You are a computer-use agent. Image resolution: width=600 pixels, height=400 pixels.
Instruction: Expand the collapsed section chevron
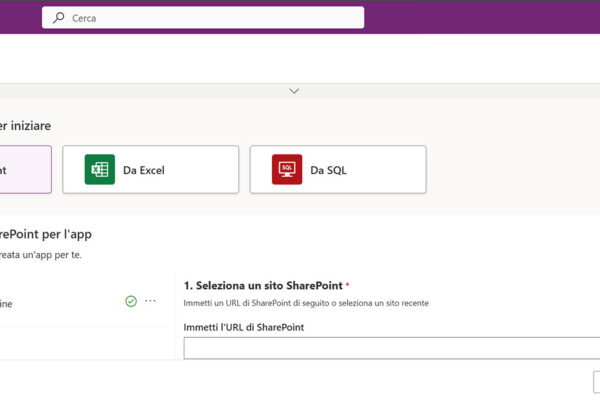coord(294,91)
